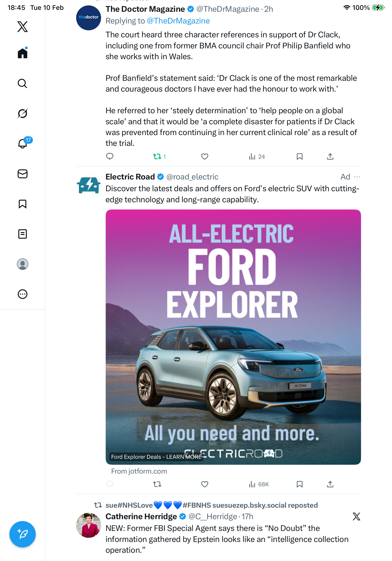Open the @TheDrMagazine reply mention link

tap(178, 21)
